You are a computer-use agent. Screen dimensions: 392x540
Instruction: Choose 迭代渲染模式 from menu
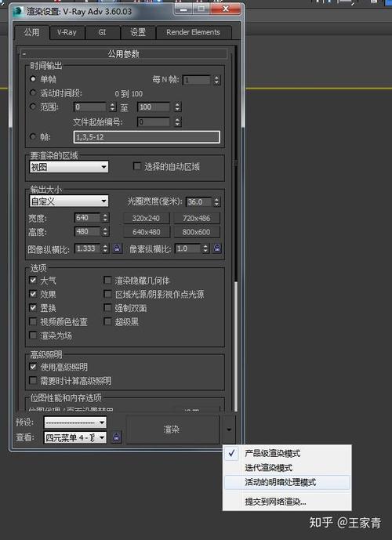pyautogui.click(x=287, y=468)
